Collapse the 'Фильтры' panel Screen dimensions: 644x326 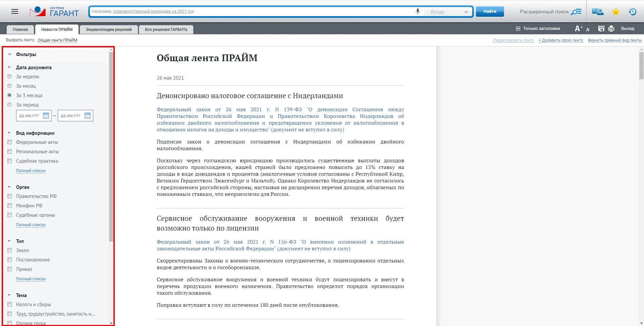click(x=10, y=54)
